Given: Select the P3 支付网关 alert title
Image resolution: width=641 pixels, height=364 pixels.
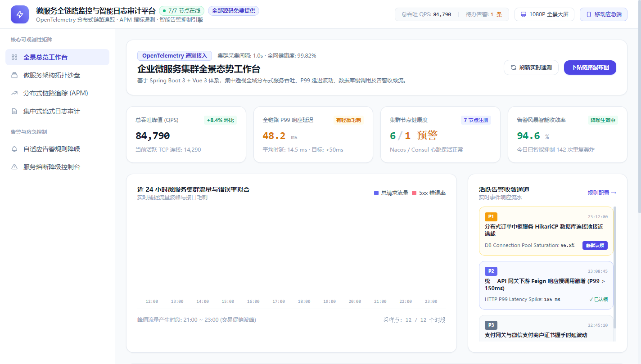Looking at the screenshot, I should coord(536,335).
